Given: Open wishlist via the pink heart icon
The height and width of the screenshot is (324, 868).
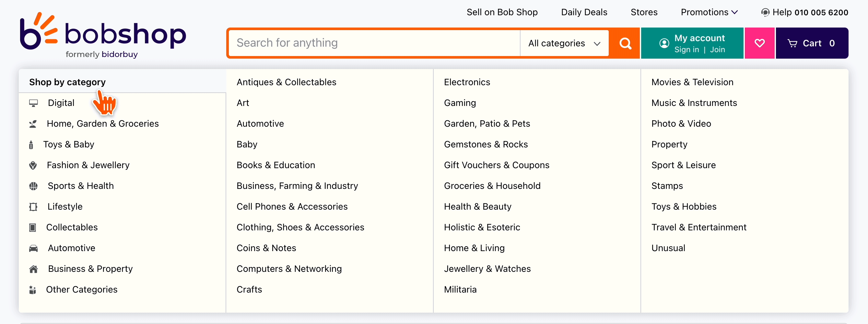Looking at the screenshot, I should point(759,43).
